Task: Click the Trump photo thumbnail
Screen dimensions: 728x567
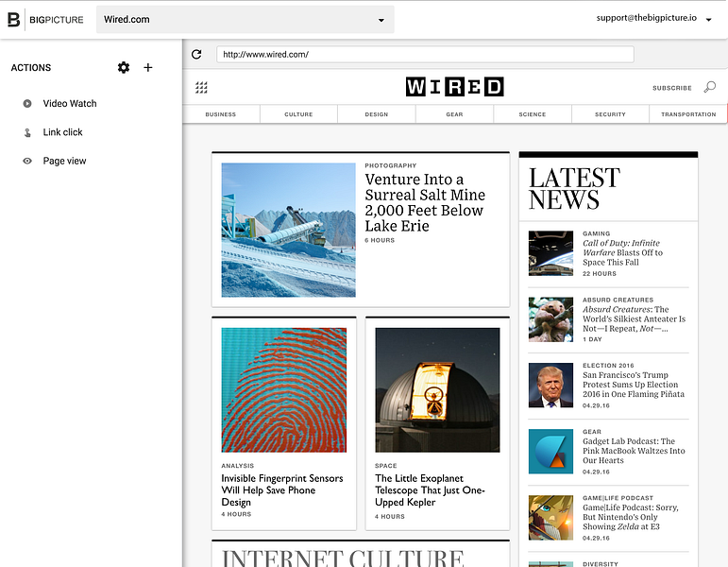Action: click(x=550, y=386)
